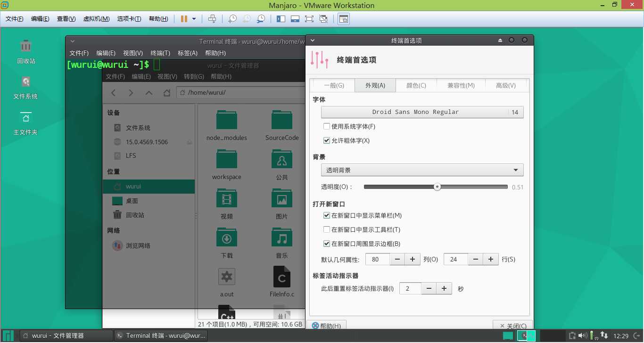Take a snapshot with the VMware clock-plus icon

pos(232,19)
